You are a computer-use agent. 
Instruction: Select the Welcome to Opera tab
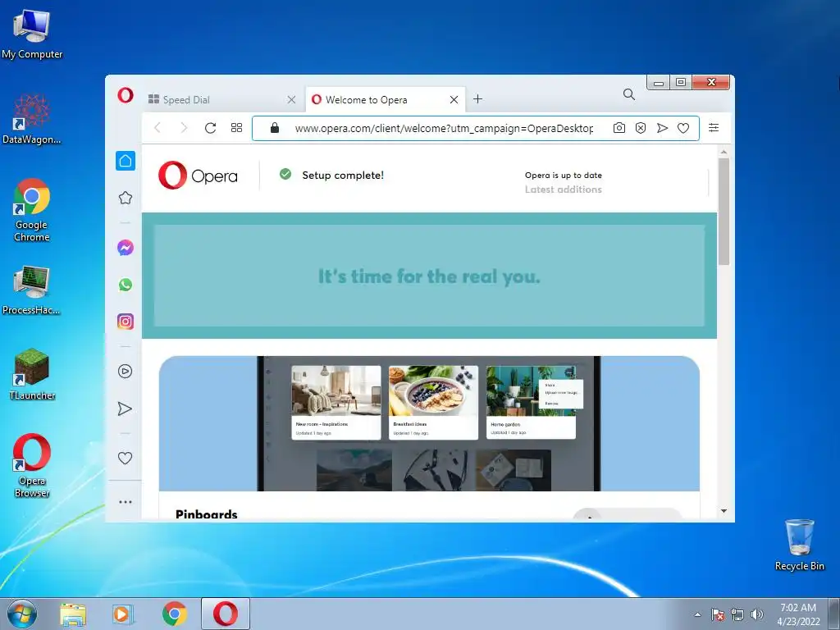click(386, 99)
